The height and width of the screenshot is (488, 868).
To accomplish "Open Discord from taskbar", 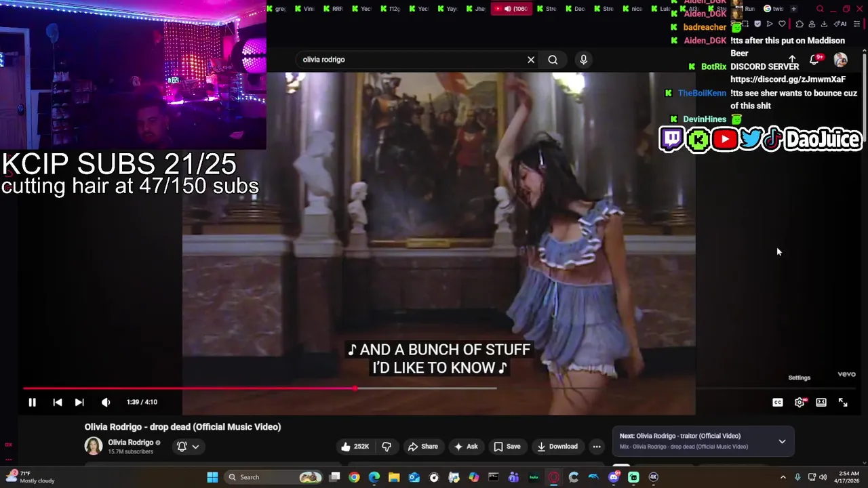I will coord(614,477).
